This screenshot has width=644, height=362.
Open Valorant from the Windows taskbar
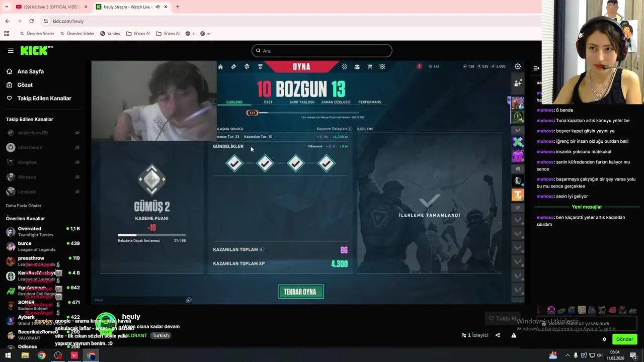point(74,355)
